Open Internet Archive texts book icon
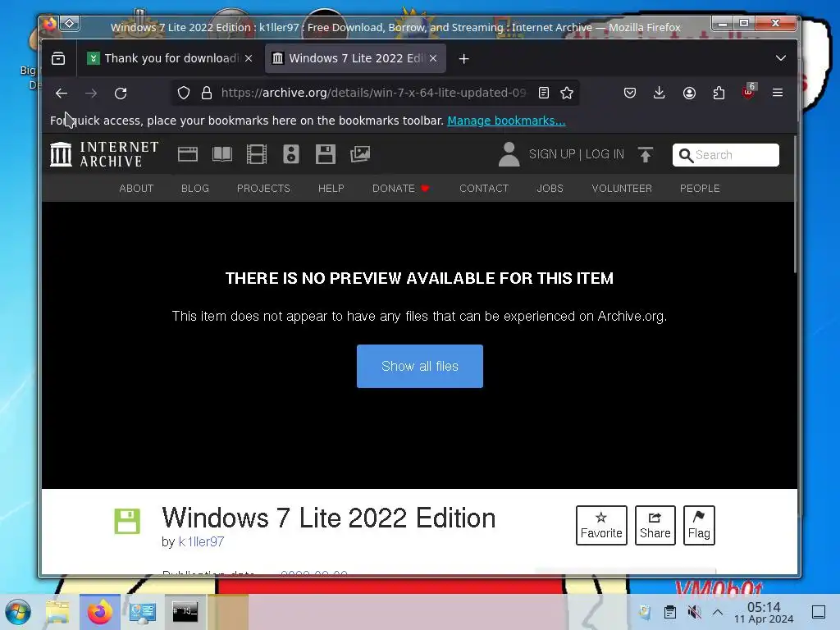The width and height of the screenshot is (840, 630). [222, 154]
